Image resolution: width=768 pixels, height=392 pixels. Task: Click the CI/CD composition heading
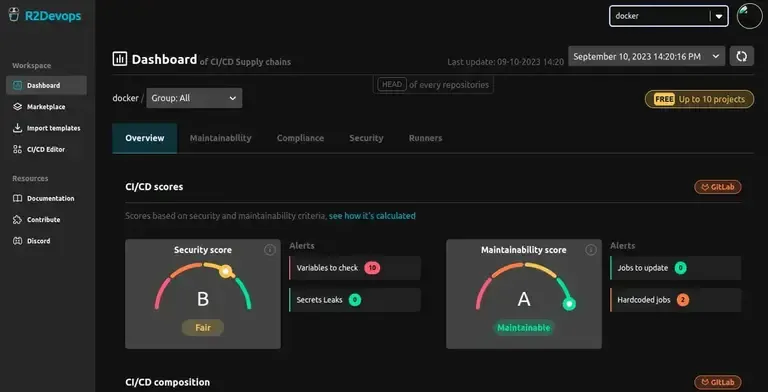click(168, 382)
